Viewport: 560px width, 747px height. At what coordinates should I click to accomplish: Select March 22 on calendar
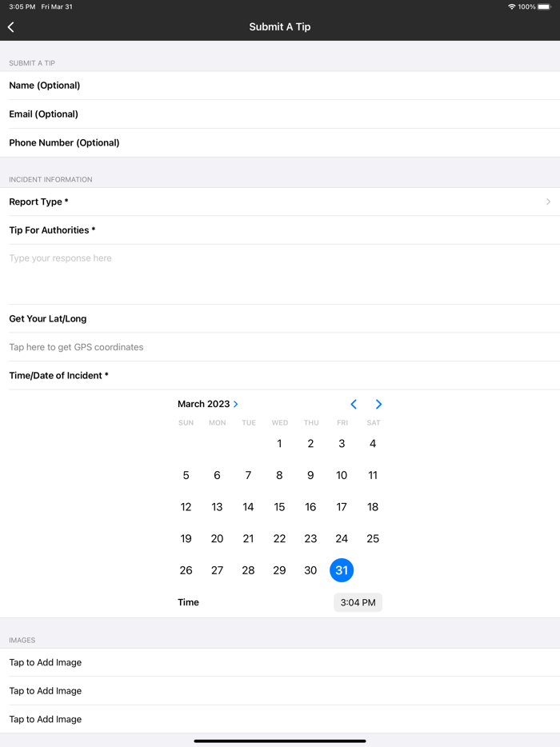click(279, 538)
